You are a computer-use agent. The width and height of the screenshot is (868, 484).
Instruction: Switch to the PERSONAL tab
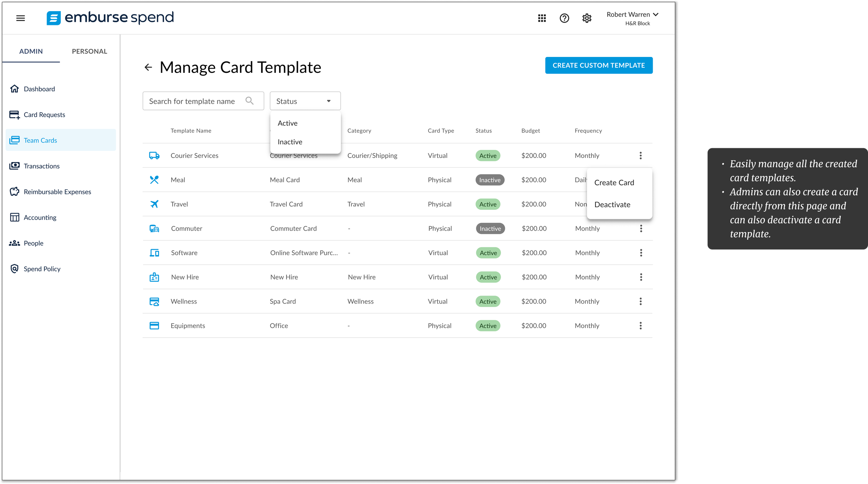pyautogui.click(x=89, y=51)
